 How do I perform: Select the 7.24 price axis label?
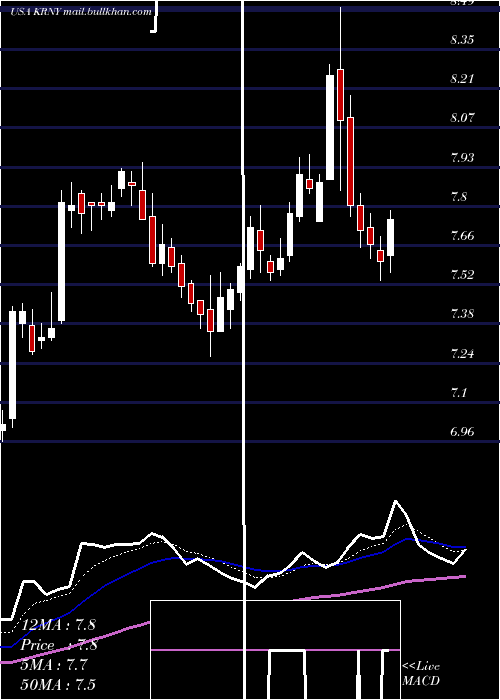(462, 354)
